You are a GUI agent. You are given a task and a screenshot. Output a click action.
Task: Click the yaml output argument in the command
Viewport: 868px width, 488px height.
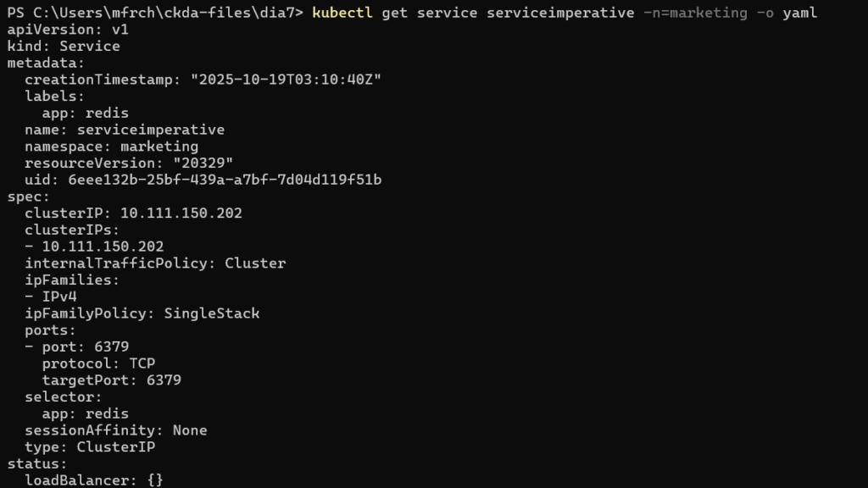799,13
